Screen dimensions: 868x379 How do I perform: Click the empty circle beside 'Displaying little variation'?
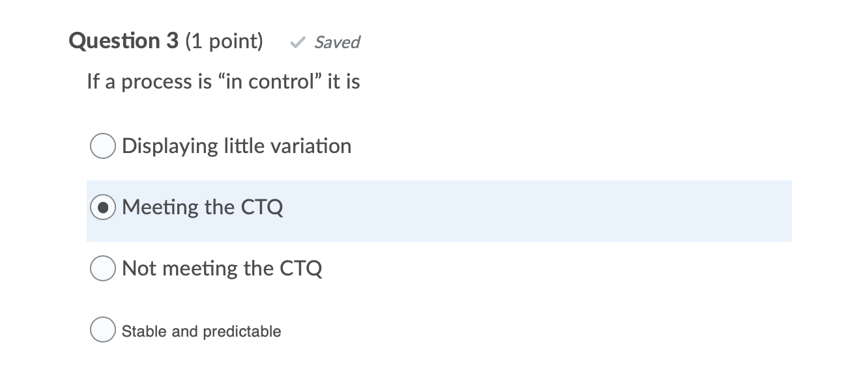tap(102, 146)
